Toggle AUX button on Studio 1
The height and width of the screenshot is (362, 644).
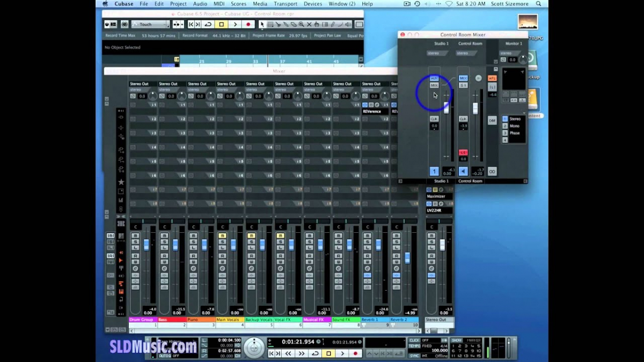(x=434, y=78)
